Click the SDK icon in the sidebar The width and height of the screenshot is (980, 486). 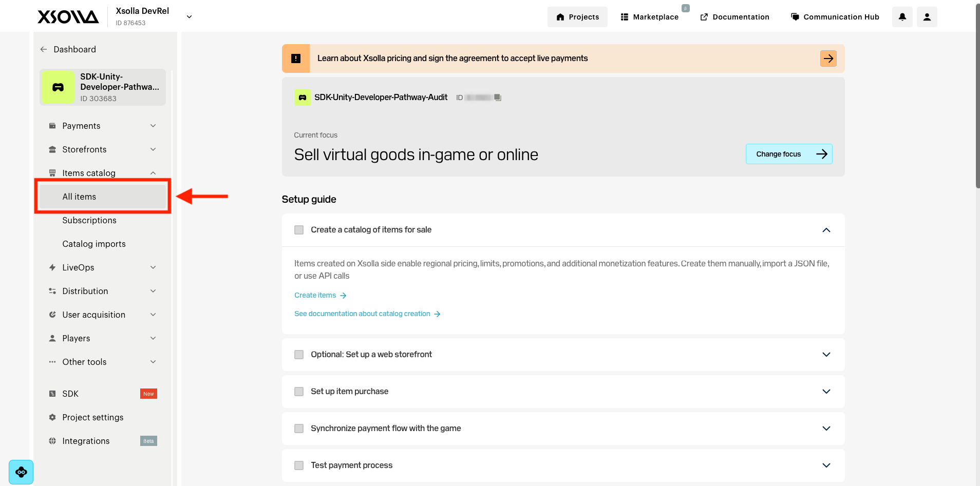pyautogui.click(x=52, y=394)
